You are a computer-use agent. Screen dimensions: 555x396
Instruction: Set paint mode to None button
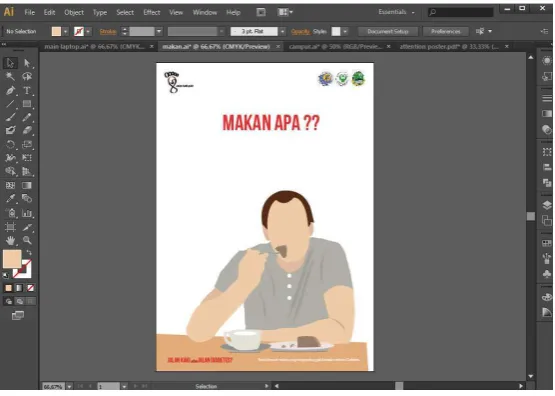(30, 288)
